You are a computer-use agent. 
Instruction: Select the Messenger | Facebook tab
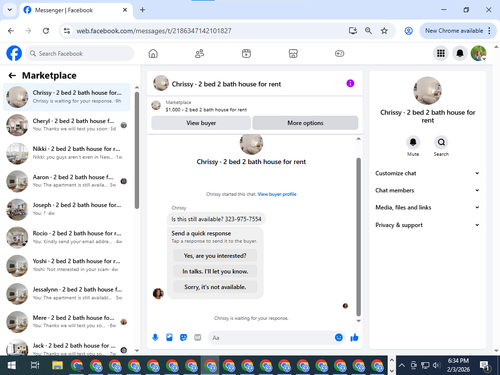[76, 10]
